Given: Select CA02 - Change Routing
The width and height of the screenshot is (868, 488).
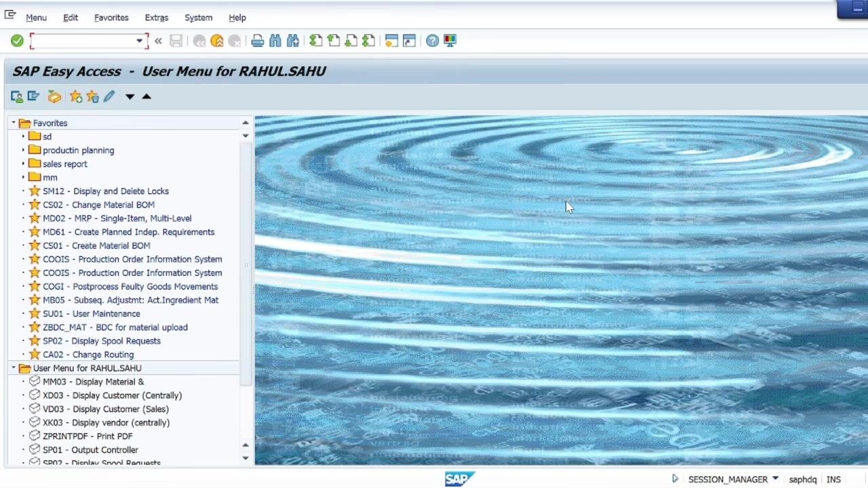Looking at the screenshot, I should coord(88,354).
